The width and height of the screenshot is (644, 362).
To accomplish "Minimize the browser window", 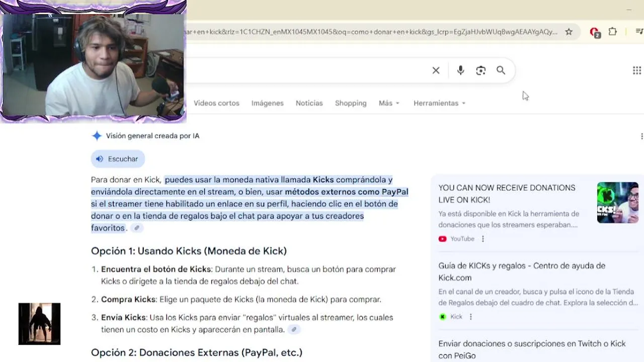I will [x=628, y=10].
